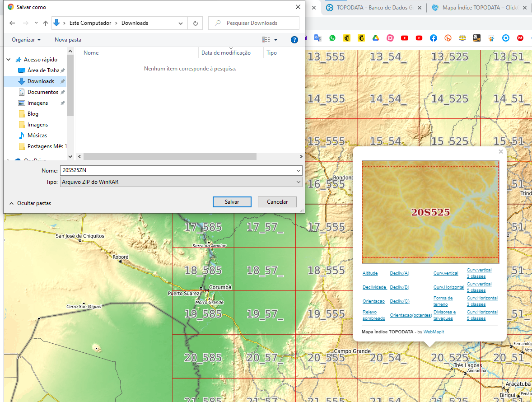Click the Salvar button
This screenshot has height=402, width=532.
pyautogui.click(x=232, y=202)
